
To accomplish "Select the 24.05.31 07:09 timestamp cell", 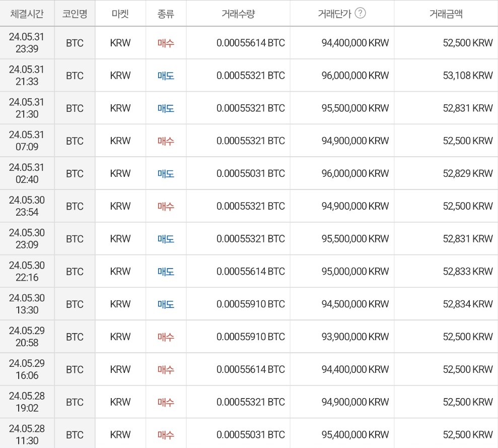I will [27, 141].
